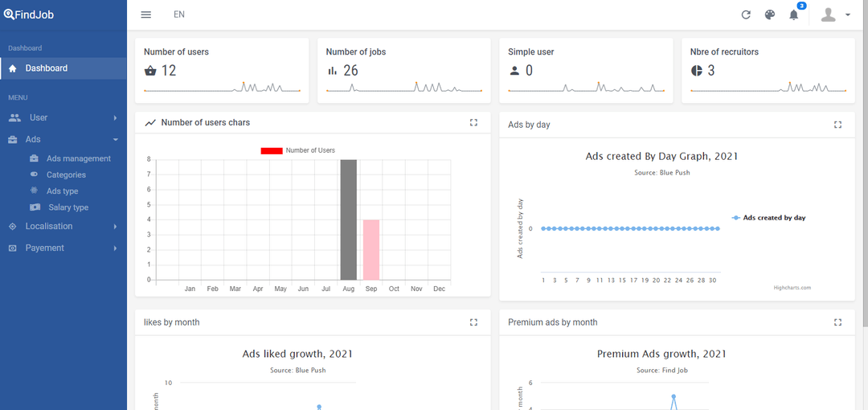Toggle the hamburger sidebar menu
This screenshot has height=410, width=868.
(x=145, y=14)
